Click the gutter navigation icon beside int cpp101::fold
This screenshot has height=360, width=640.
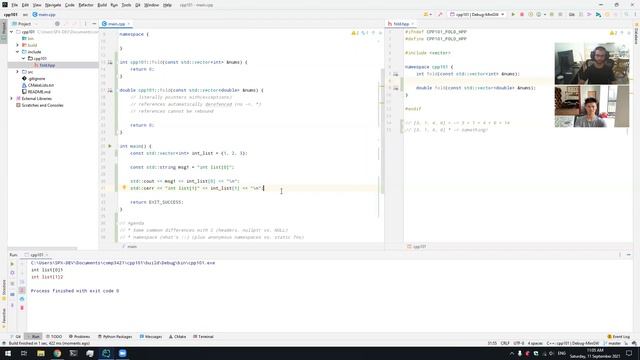click(x=110, y=62)
